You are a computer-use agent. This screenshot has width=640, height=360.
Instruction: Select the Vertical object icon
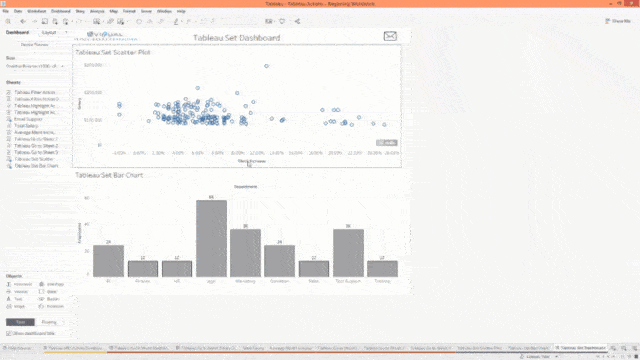(9, 291)
